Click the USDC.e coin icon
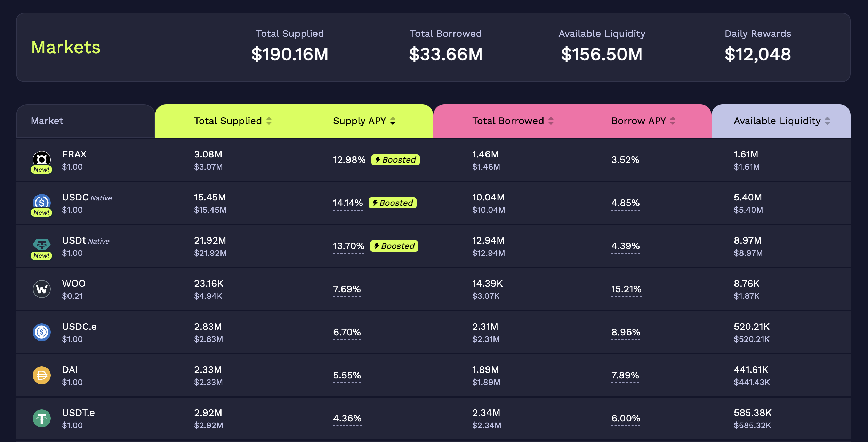Screen dimensions: 868x442 click(42, 332)
